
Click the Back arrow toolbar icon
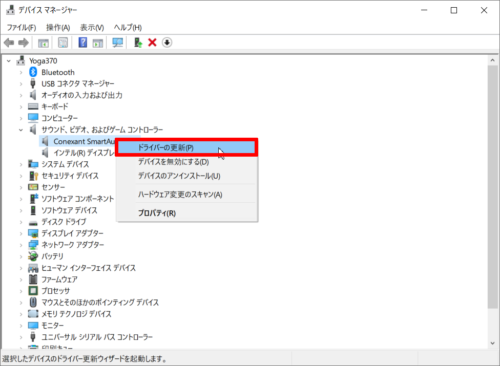tap(9, 43)
